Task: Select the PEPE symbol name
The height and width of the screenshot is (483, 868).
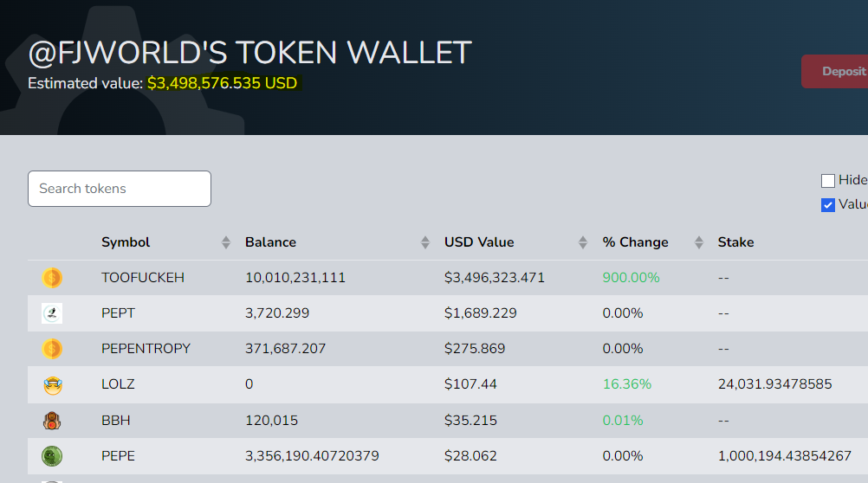Action: (x=118, y=456)
